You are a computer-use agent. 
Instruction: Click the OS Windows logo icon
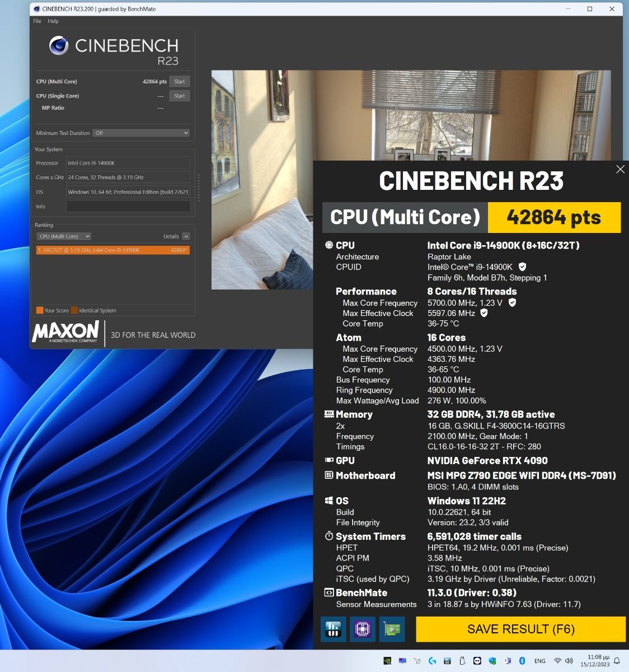coord(329,501)
